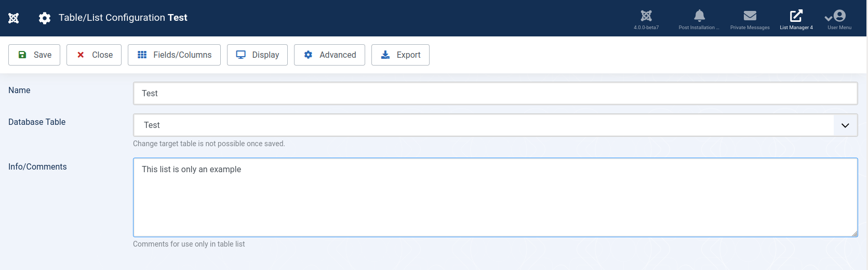
Task: Open the Joomla 4.0.0-beta7 version icon
Action: point(646,20)
